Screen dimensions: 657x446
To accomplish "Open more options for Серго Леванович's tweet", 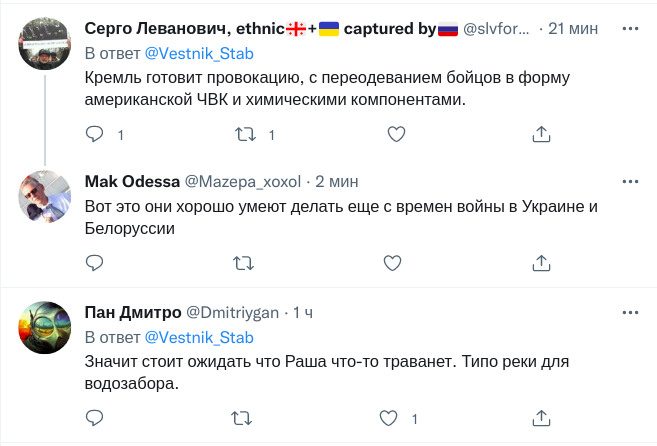I will point(630,29).
